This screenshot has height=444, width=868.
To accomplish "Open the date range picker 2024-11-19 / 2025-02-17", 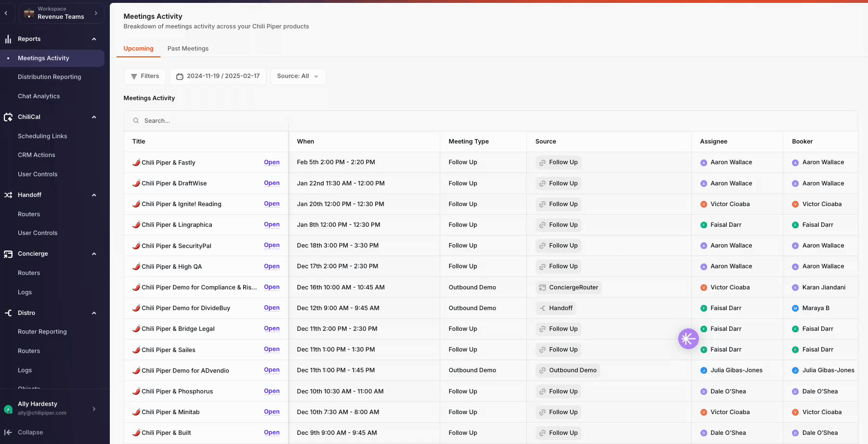I will pos(218,77).
